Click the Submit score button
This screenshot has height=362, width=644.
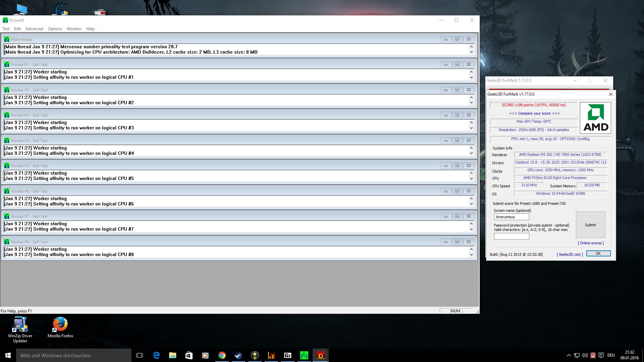[590, 225]
